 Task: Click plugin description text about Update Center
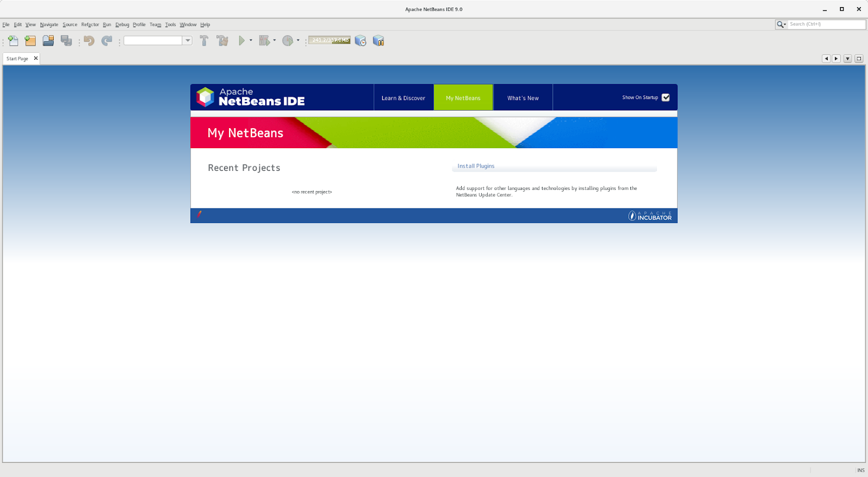546,192
